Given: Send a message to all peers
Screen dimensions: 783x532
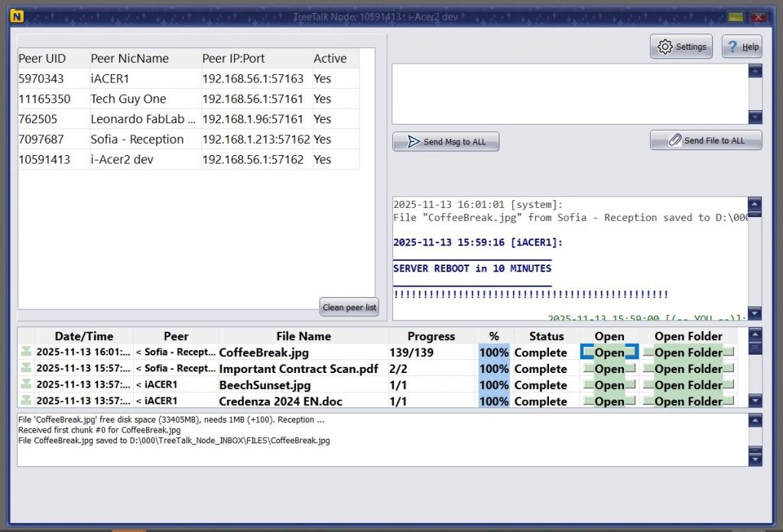Looking at the screenshot, I should [x=446, y=141].
